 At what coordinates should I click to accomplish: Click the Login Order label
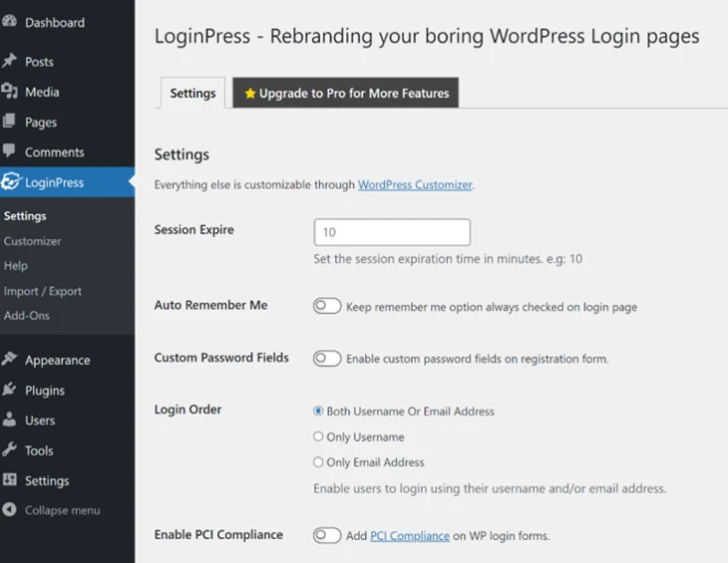187,410
